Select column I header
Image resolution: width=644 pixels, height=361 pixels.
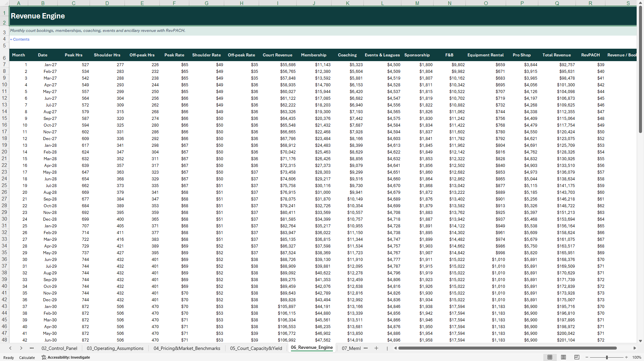point(278,3)
